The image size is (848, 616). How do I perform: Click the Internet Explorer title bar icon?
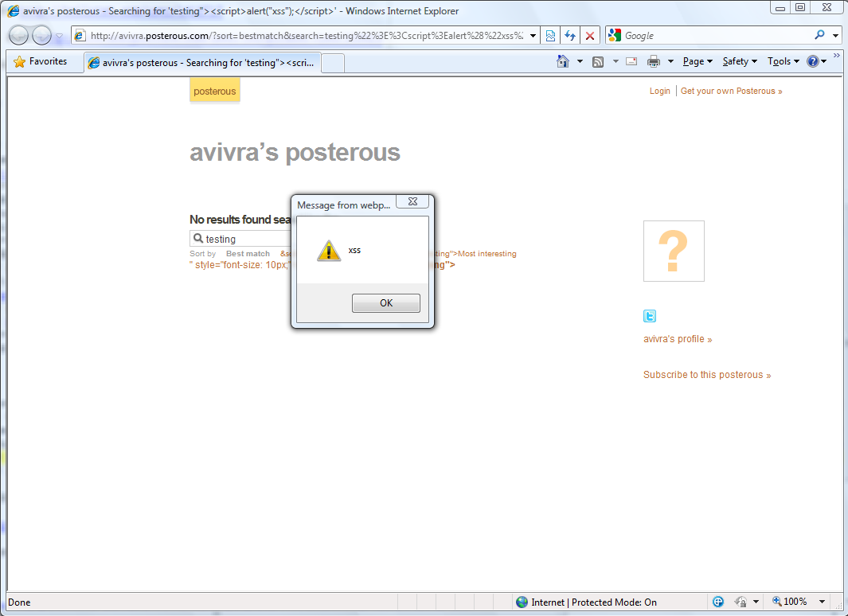pyautogui.click(x=13, y=11)
